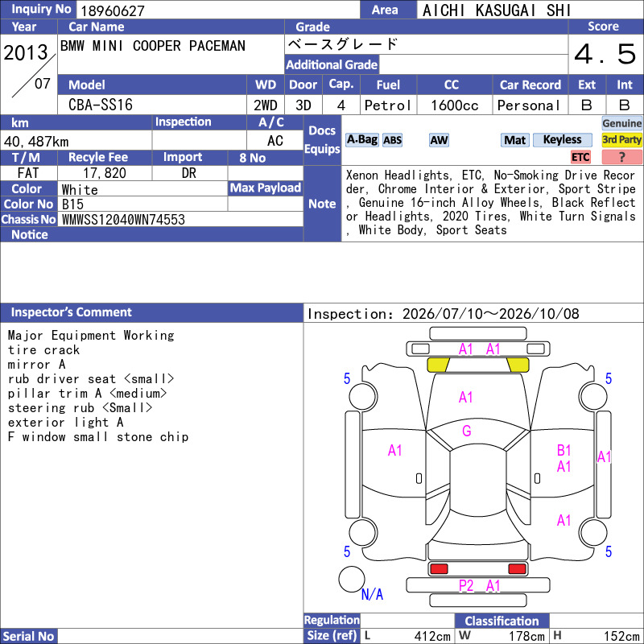Click the length value 412cm

coord(432,636)
